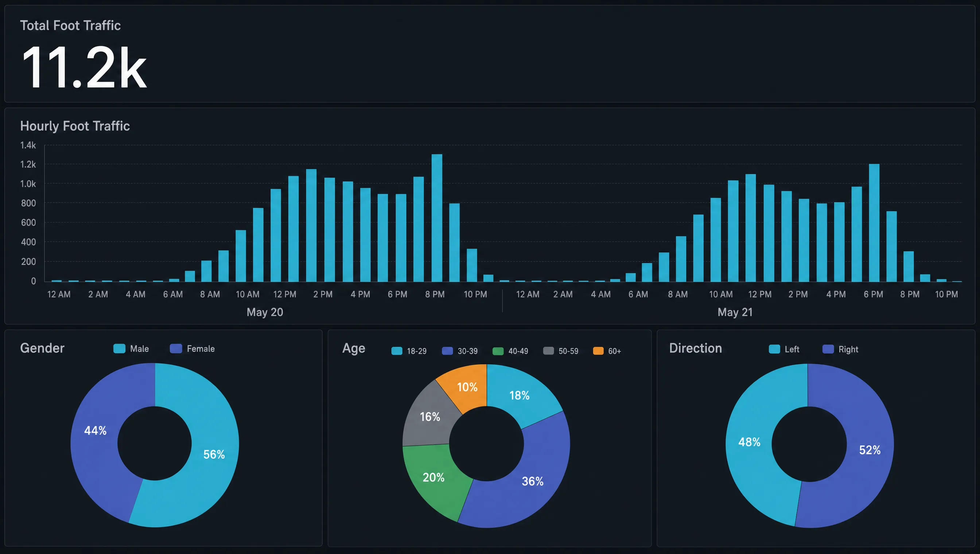The width and height of the screenshot is (980, 554).
Task: Select the 52% Right direction segment
Action: coord(870,450)
